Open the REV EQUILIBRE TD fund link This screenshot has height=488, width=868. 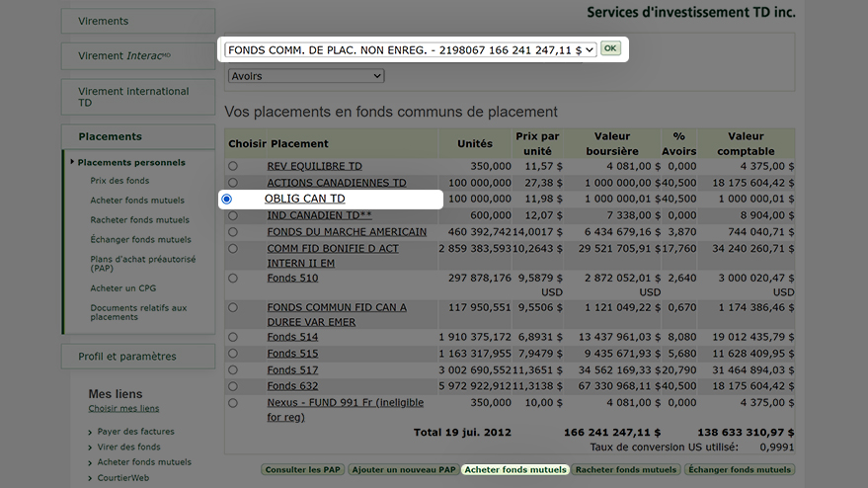click(x=314, y=166)
